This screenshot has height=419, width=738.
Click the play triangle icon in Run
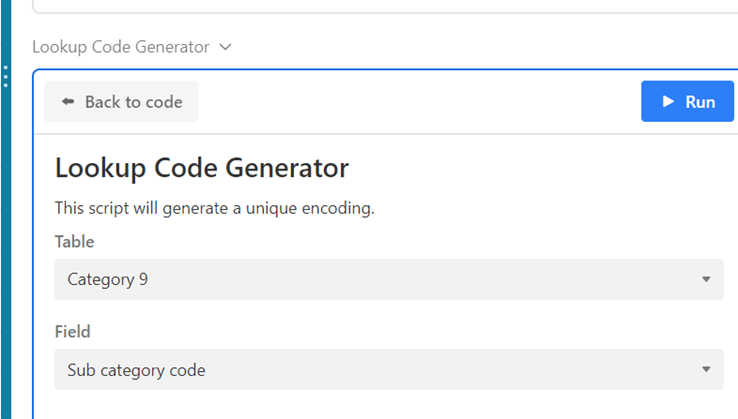click(667, 102)
